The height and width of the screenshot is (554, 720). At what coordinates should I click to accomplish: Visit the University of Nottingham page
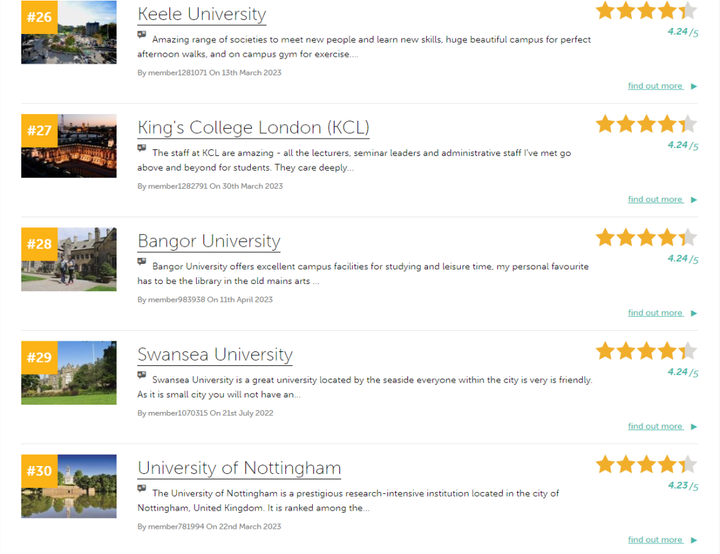click(x=239, y=469)
